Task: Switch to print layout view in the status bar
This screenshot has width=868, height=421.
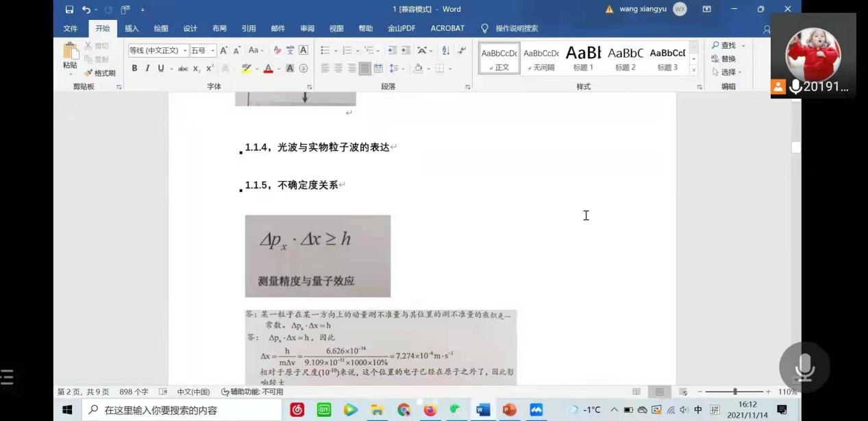Action: click(660, 392)
